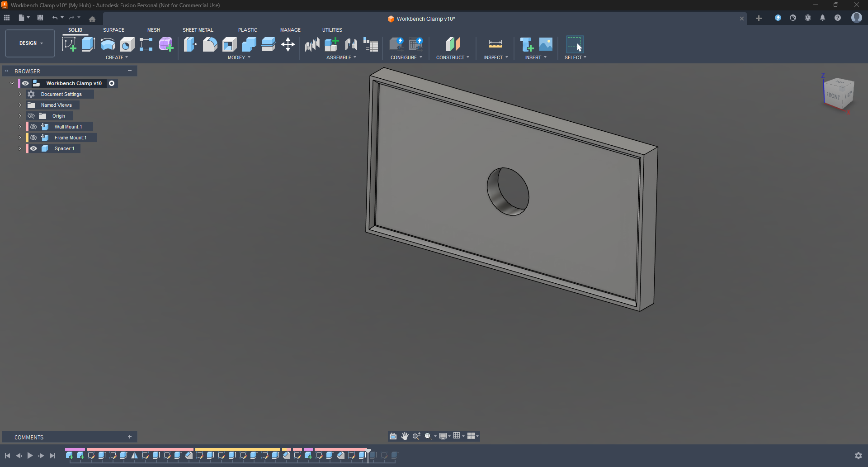Screen dimensions: 868x467
Task: Play the timeline
Action: [30, 456]
